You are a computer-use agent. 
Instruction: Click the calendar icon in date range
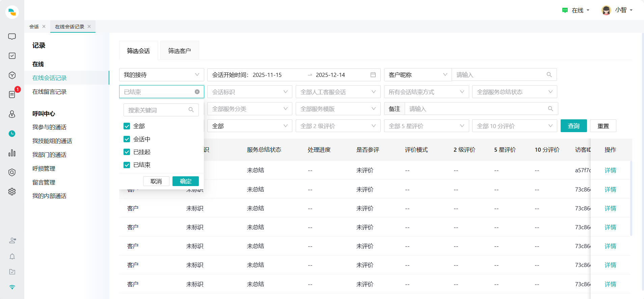click(x=373, y=75)
